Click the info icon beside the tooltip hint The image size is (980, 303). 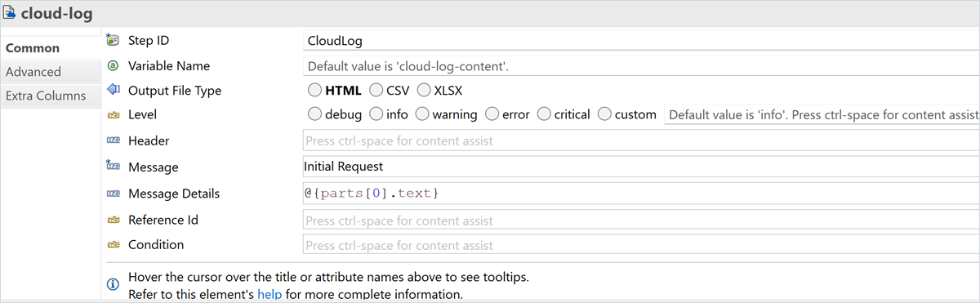pos(114,284)
